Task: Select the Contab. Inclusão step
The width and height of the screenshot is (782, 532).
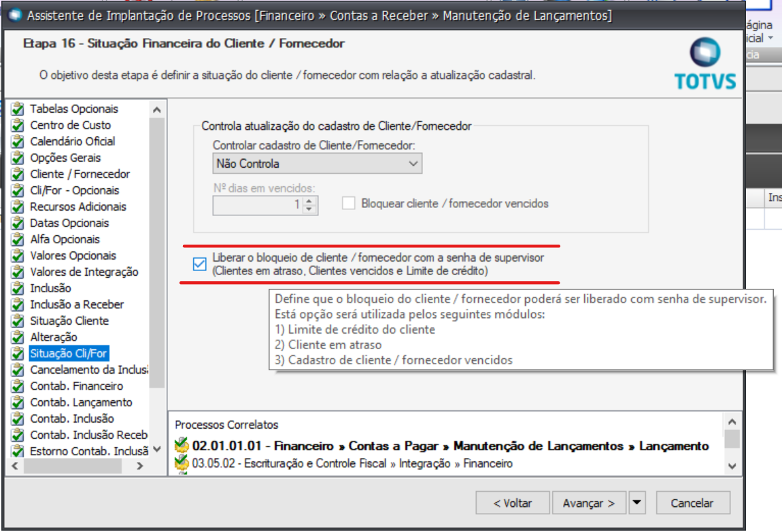Action: [x=72, y=419]
